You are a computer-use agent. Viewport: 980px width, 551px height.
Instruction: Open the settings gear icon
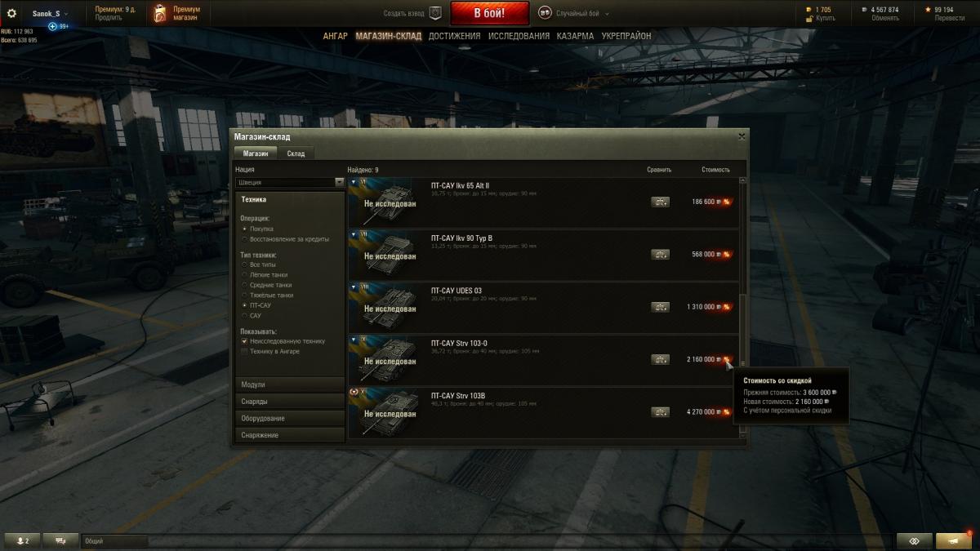coord(11,13)
